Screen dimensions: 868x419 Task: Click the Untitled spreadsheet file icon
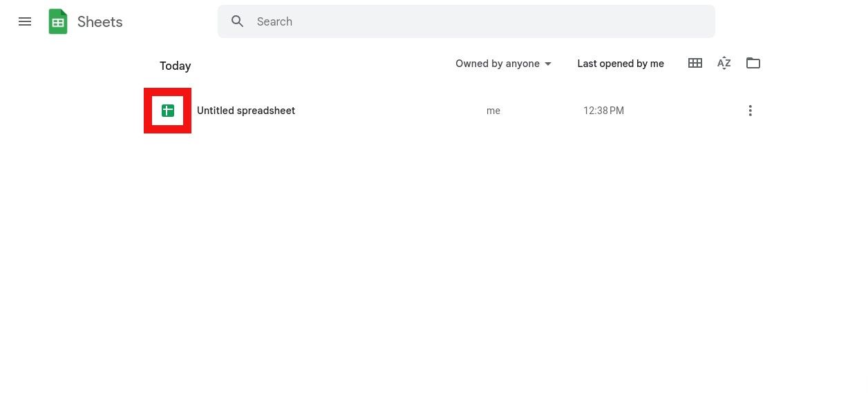(x=167, y=111)
